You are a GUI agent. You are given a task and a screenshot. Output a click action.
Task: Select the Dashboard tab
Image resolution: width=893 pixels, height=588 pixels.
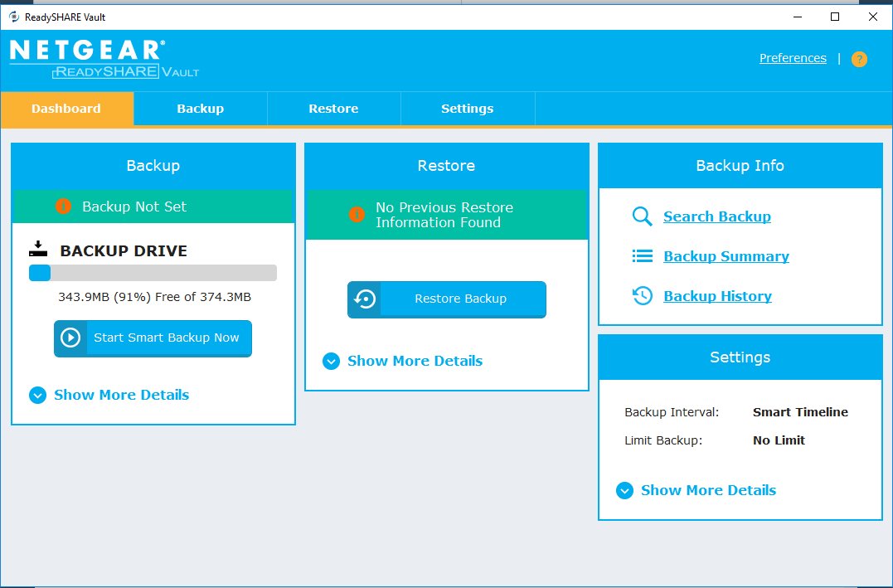click(66, 109)
